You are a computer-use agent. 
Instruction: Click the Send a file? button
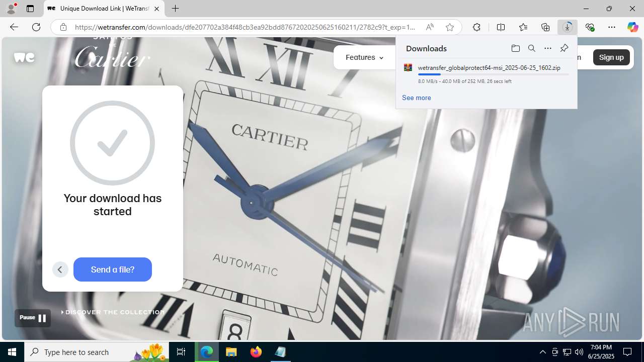(x=113, y=269)
